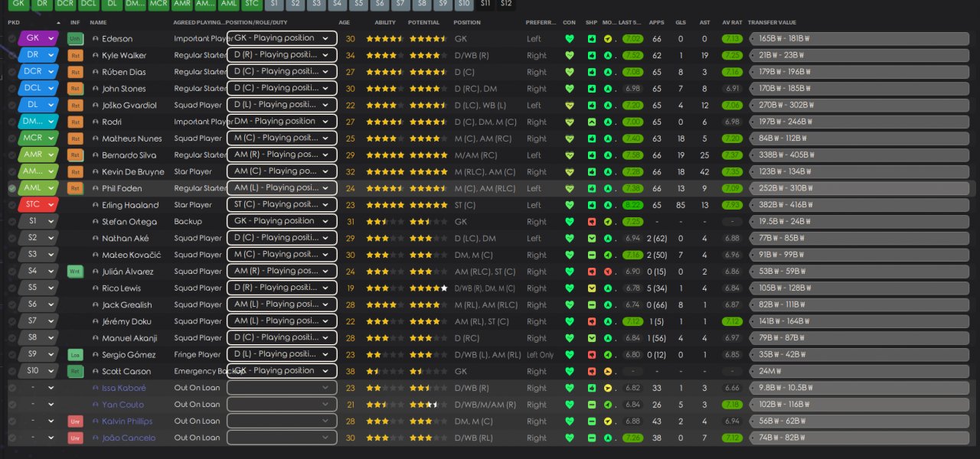Sort by the PKD column header
The image size is (980, 459).
point(14,23)
